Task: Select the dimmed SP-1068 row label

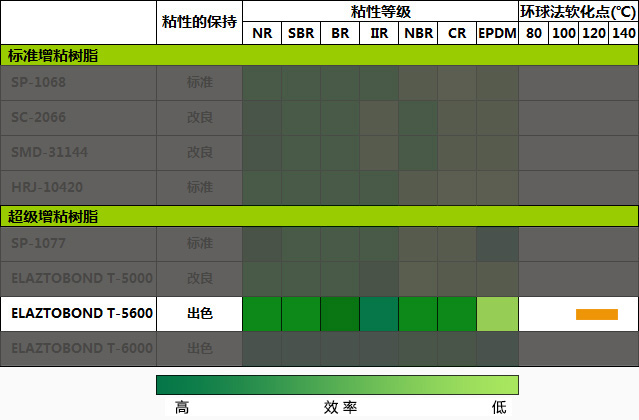Action: (38, 82)
